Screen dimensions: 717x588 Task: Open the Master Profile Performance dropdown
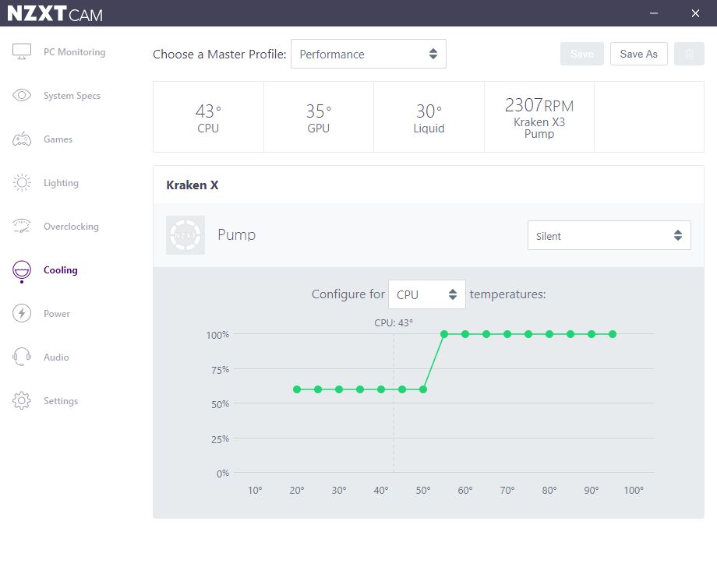(369, 54)
